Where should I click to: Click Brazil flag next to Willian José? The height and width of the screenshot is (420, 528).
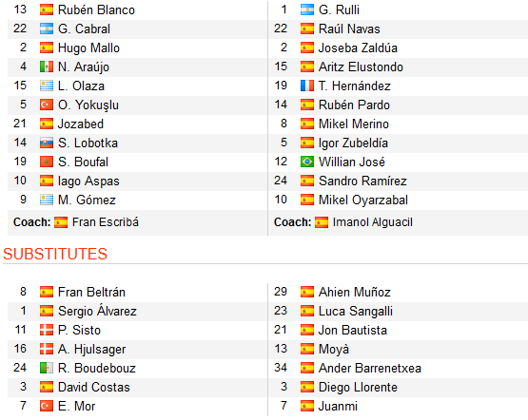coord(307,162)
